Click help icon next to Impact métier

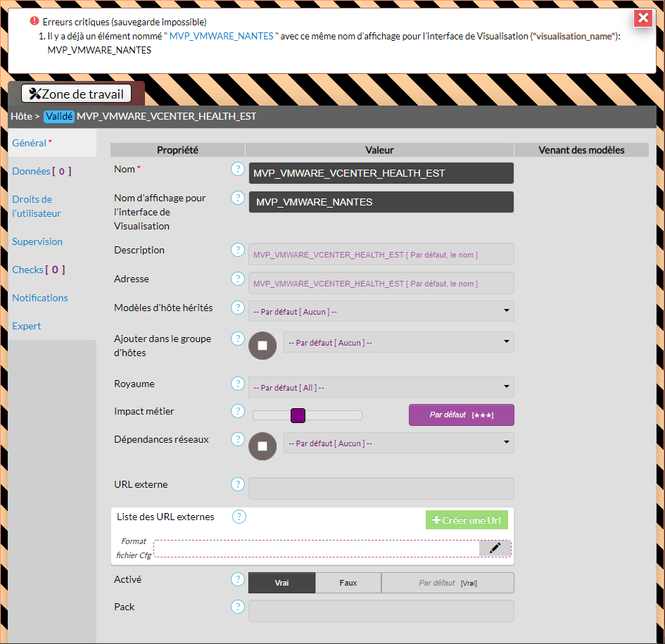click(238, 411)
